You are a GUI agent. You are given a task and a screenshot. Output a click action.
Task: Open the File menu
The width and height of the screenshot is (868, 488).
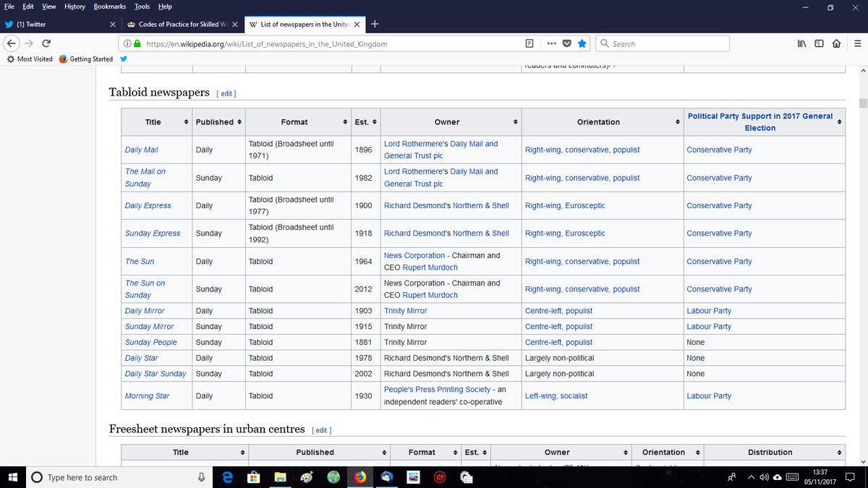(9, 7)
